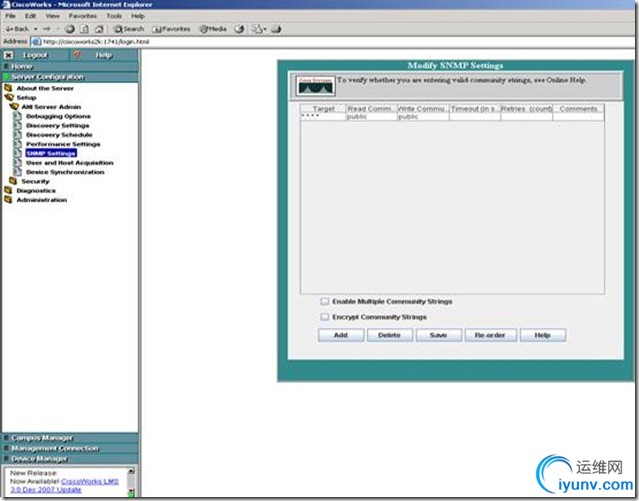
Task: Click the Logout button in sidebar
Action: [35, 55]
